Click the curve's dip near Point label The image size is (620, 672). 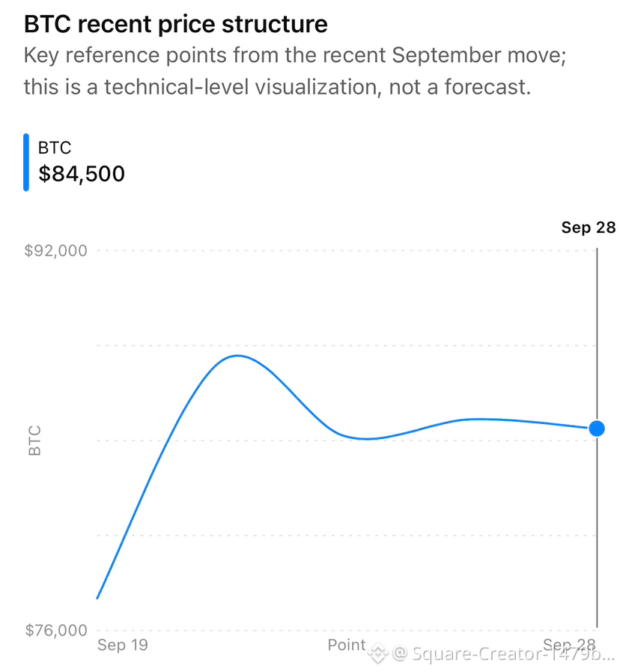click(x=367, y=439)
